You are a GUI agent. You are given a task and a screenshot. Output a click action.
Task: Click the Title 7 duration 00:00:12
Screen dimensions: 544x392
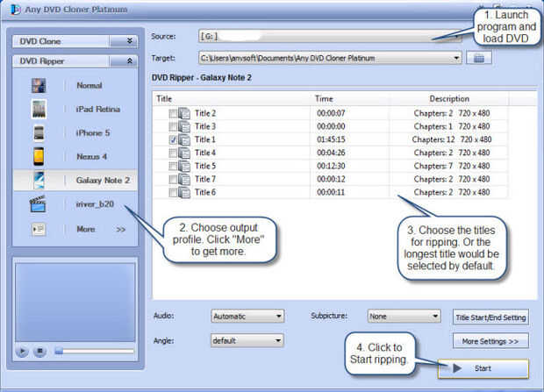[x=331, y=180]
